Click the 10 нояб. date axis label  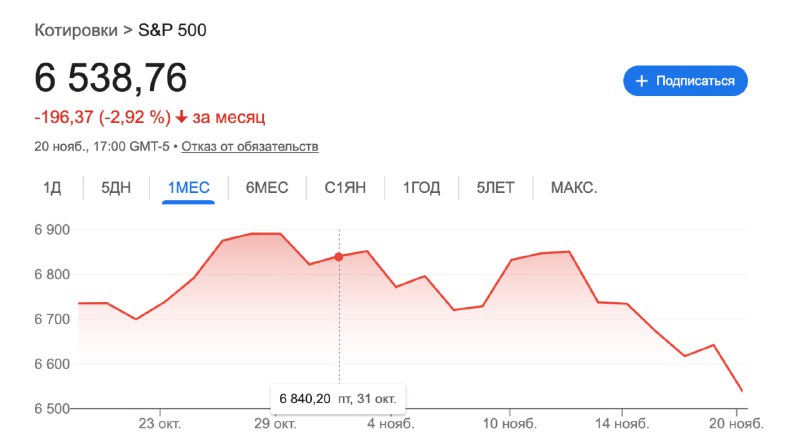(511, 423)
